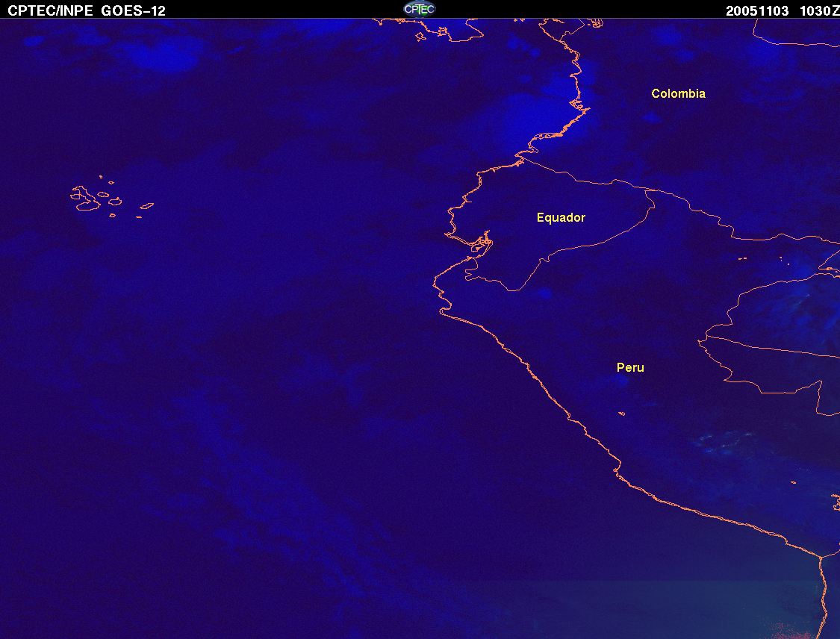Viewport: 840px width, 639px height.
Task: Click the 'Peru' country label
Action: pyautogui.click(x=630, y=367)
